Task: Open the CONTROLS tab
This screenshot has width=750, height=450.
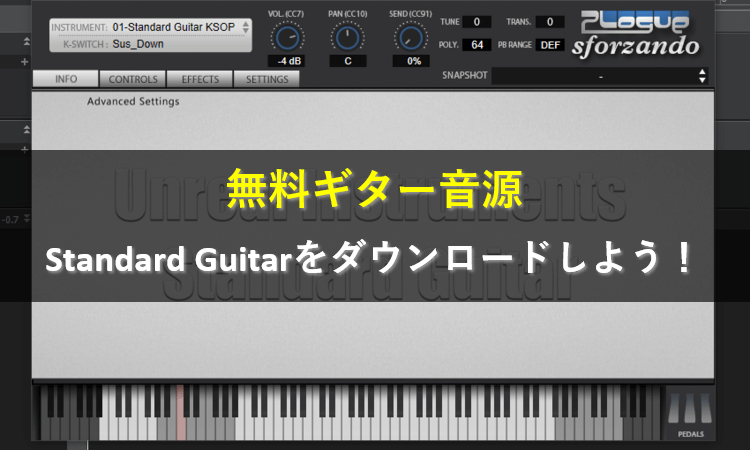Action: [x=133, y=79]
